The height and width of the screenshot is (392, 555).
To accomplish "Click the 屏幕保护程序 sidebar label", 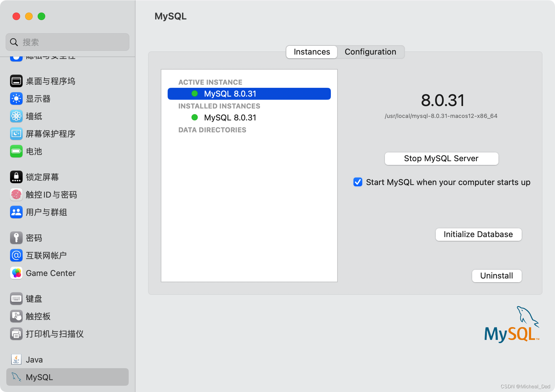I will [x=51, y=134].
